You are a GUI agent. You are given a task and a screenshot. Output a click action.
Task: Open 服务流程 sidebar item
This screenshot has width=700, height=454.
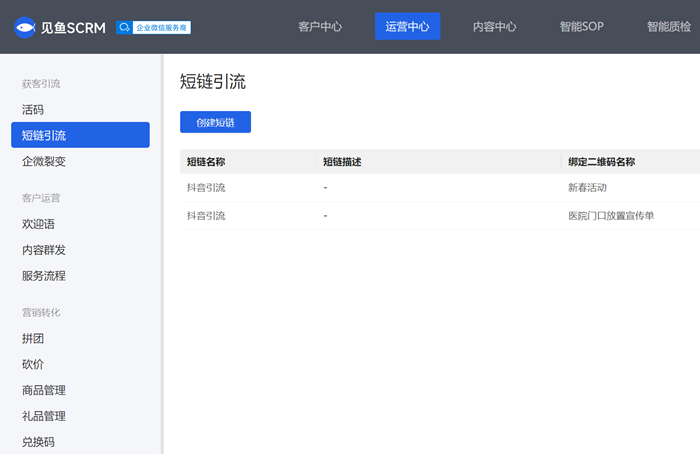44,276
